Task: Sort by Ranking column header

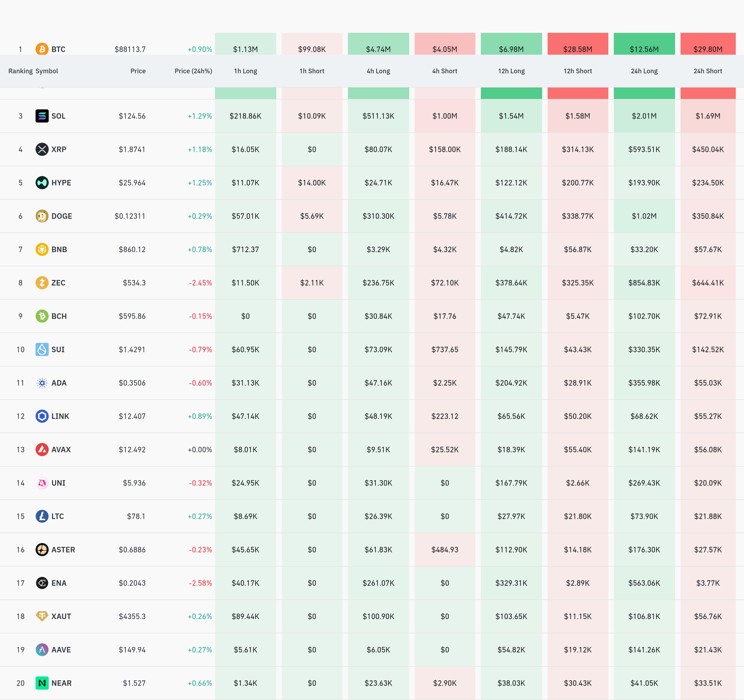Action: 20,71
